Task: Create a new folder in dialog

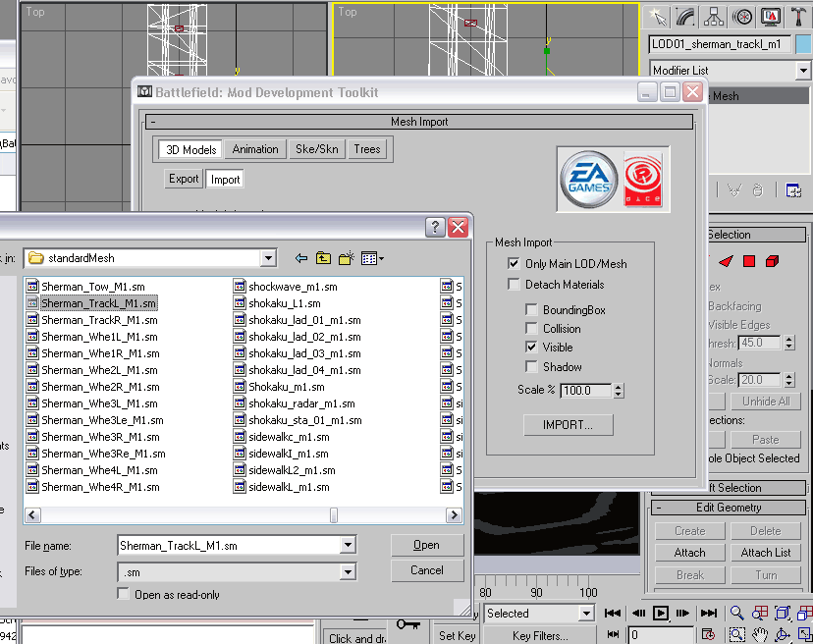Action: click(347, 258)
